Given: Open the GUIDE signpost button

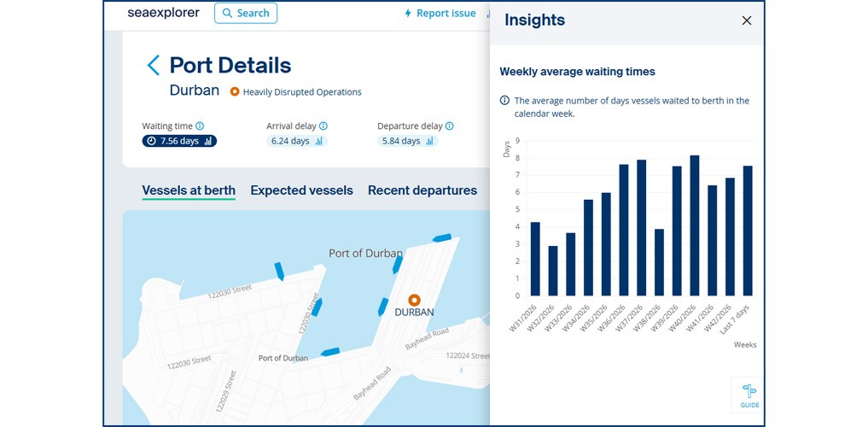Looking at the screenshot, I should (x=749, y=395).
